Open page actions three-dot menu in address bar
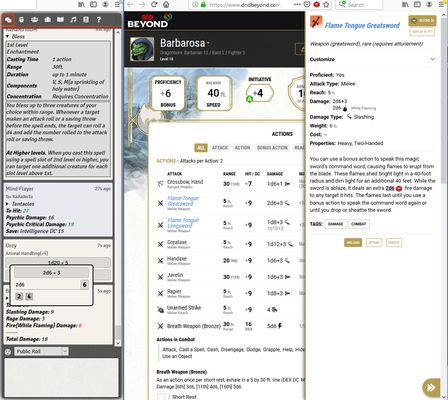This screenshot has width=448, height=400. click(297, 5)
